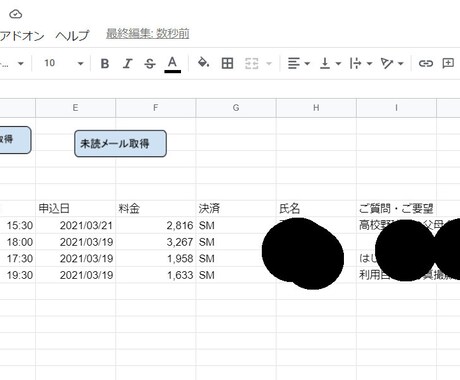The width and height of the screenshot is (460, 380).
Task: Select the 18:00 time cell
Action: coord(18,242)
